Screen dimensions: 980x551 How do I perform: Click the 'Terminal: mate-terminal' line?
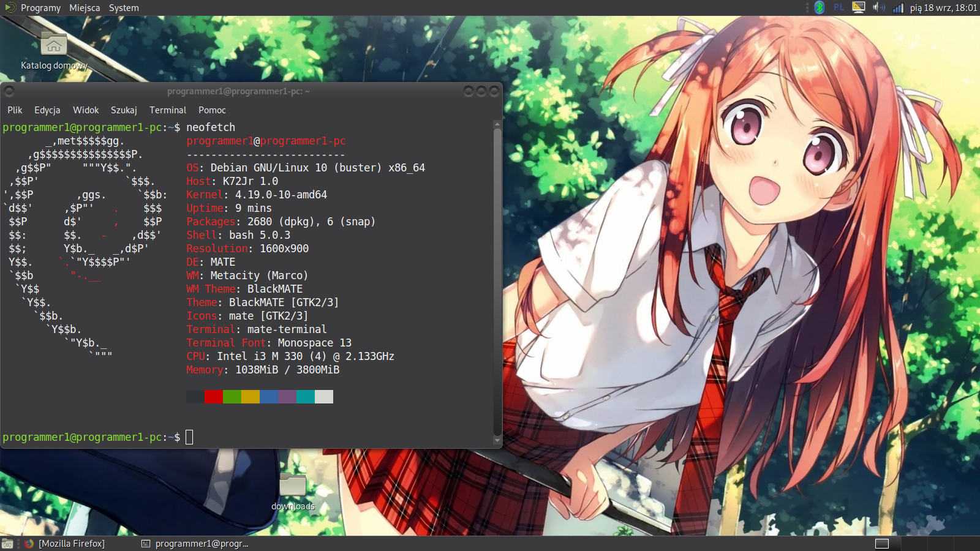[257, 329]
